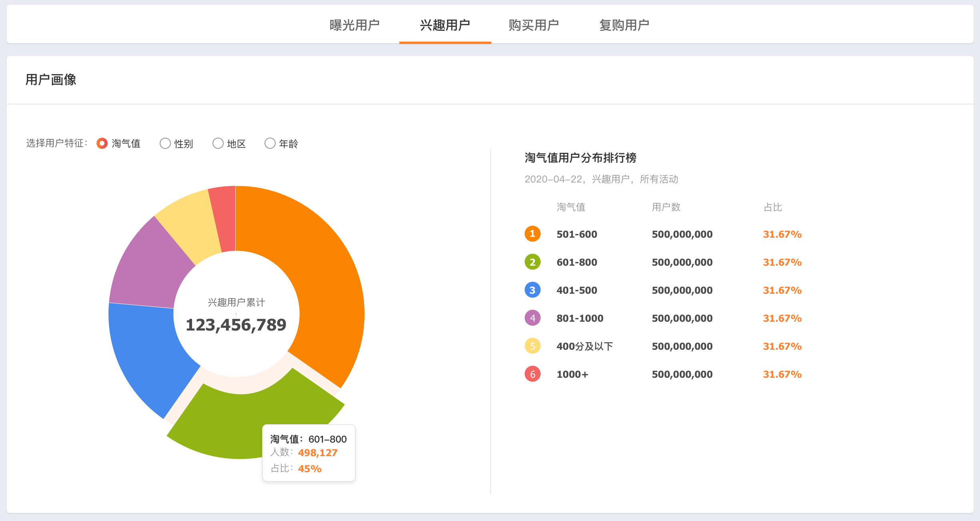The image size is (980, 521).
Task: Select the 兴趣用户 tab
Action: pyautogui.click(x=445, y=25)
